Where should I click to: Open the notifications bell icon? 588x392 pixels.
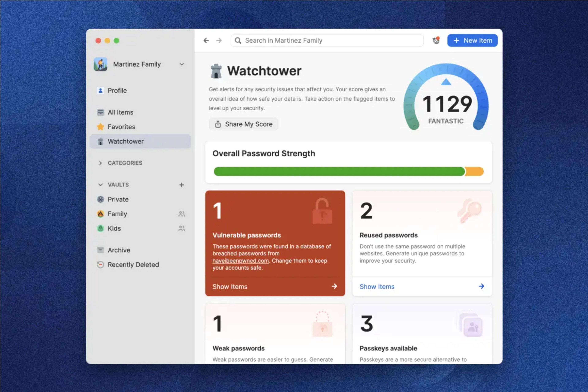pos(436,40)
